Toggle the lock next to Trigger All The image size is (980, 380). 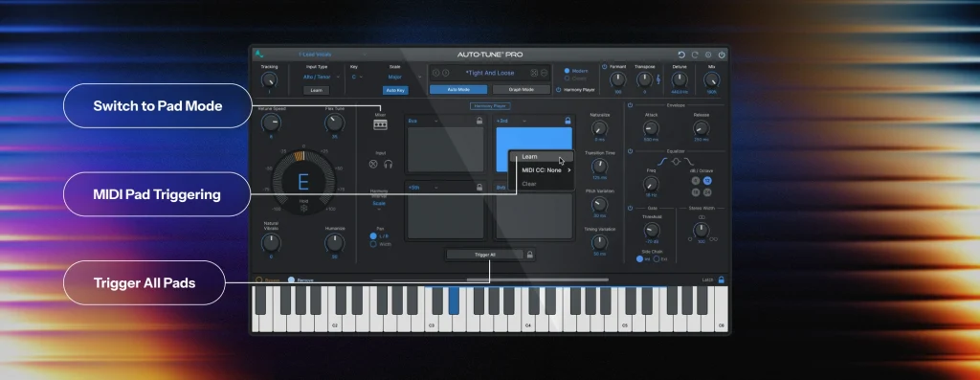point(529,255)
